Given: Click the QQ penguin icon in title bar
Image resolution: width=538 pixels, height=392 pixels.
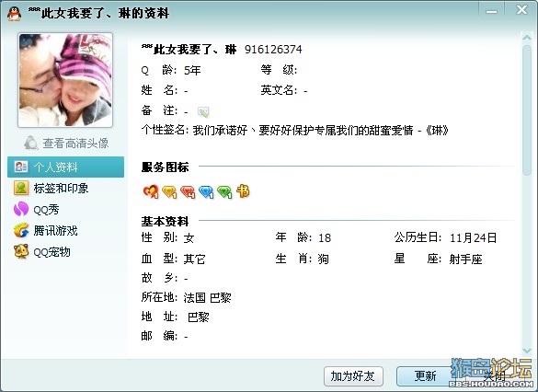Looking at the screenshot, I should [14, 14].
